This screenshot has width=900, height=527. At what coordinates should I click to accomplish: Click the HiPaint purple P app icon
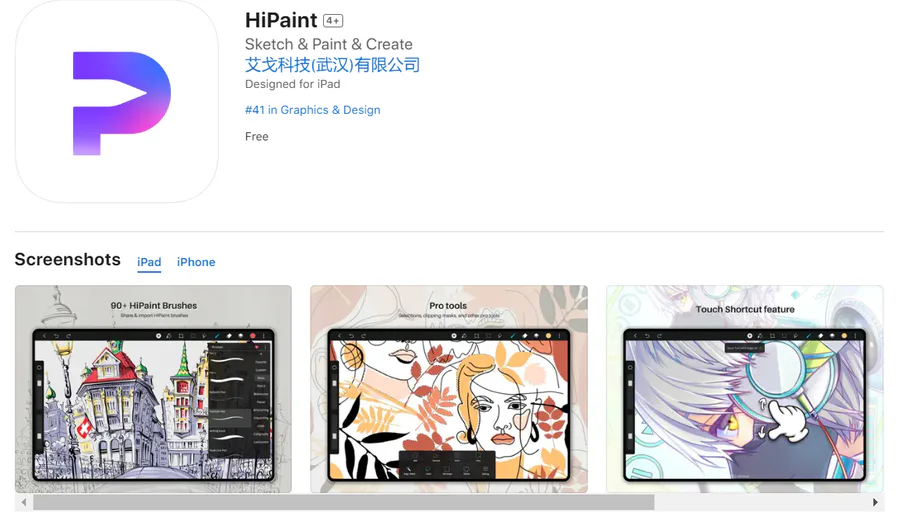point(117,102)
